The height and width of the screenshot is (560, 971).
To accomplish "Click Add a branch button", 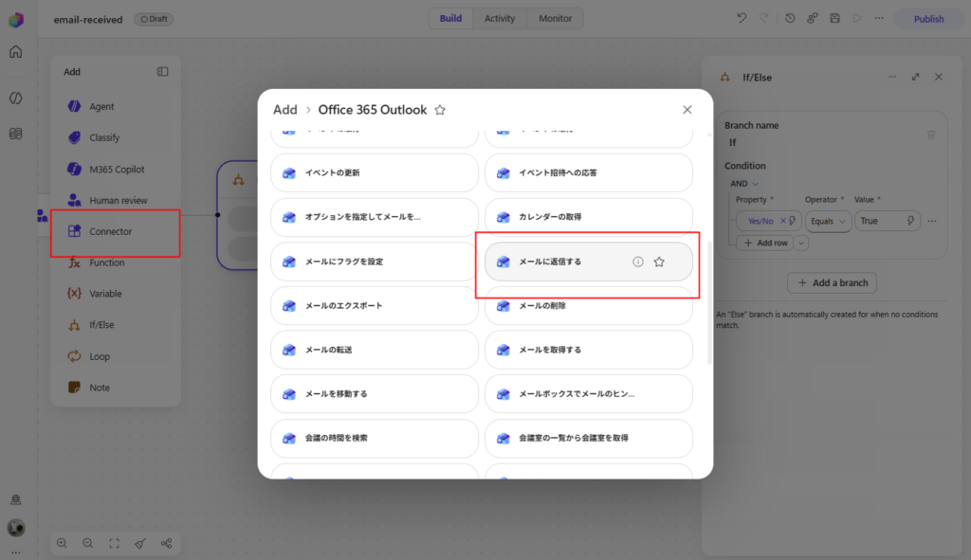I will pyautogui.click(x=832, y=282).
